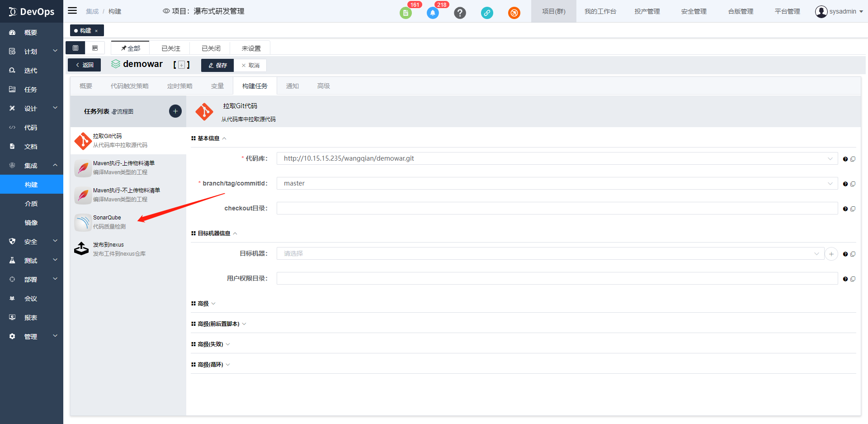Collapse the 基本信息 section

coord(209,138)
